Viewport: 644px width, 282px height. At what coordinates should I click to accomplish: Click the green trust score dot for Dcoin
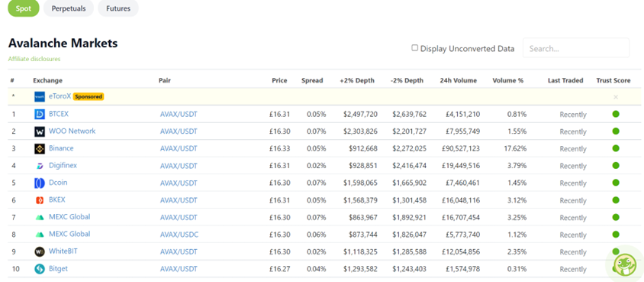[615, 183]
